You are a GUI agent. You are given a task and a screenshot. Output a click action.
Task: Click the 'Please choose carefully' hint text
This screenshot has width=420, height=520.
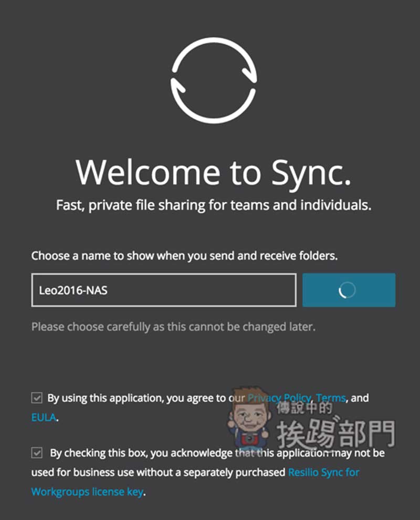pos(173,327)
